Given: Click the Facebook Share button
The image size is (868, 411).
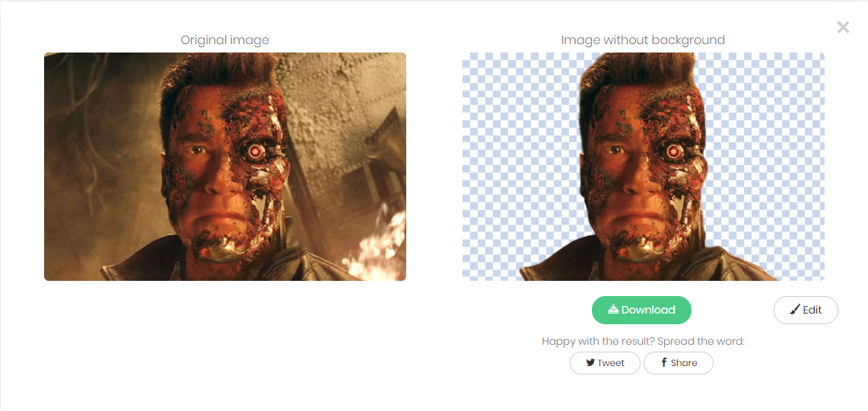Looking at the screenshot, I should (x=679, y=363).
